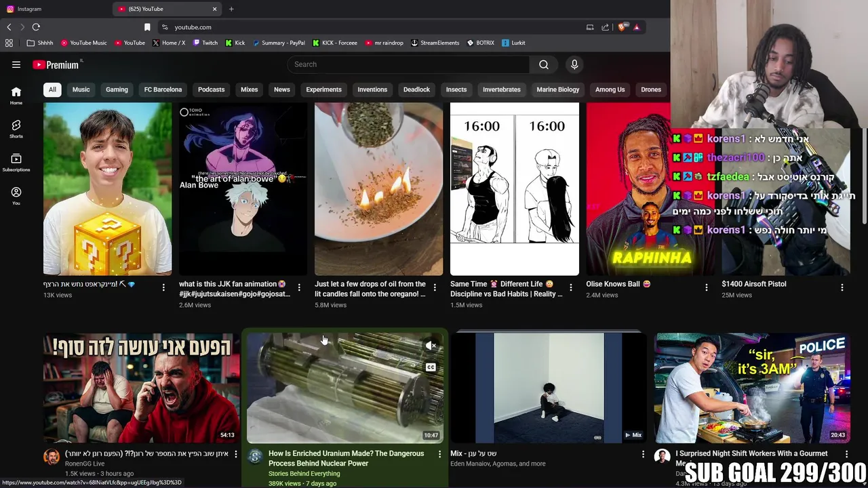
Task: Open the Lurkit bookmark
Action: (513, 43)
